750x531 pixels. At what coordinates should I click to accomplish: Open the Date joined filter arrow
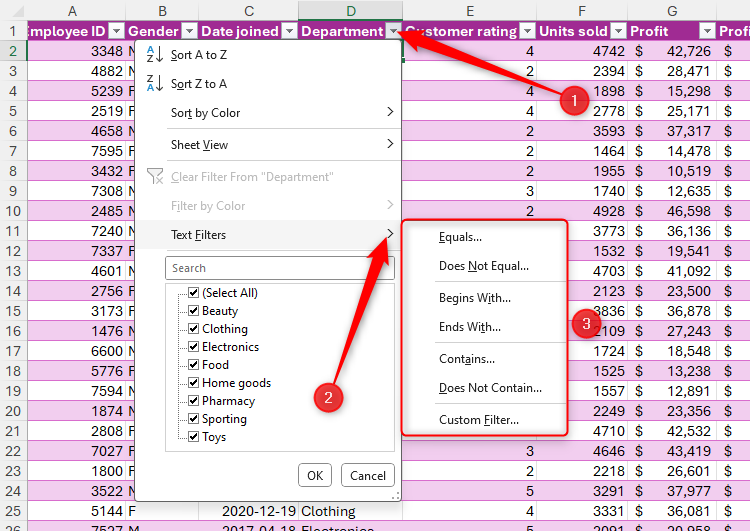tap(289, 31)
